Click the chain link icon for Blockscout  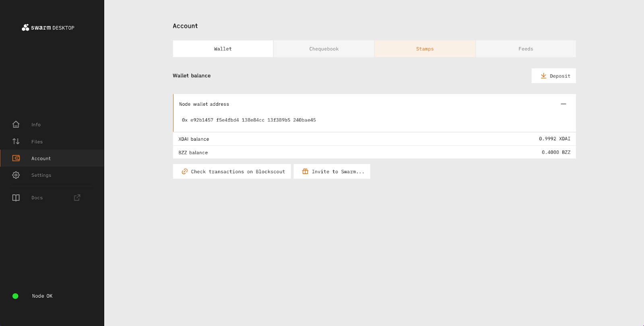pos(184,172)
